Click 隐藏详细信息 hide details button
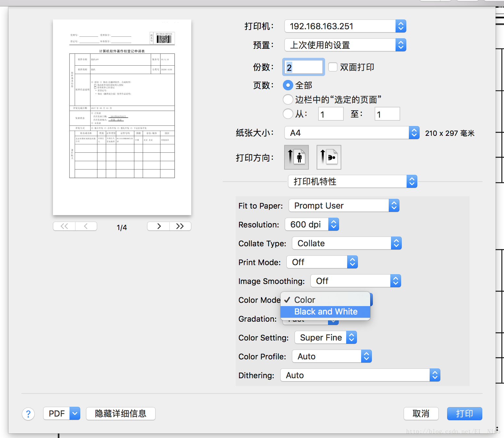Viewport: 504px width, 438px height. click(x=121, y=413)
